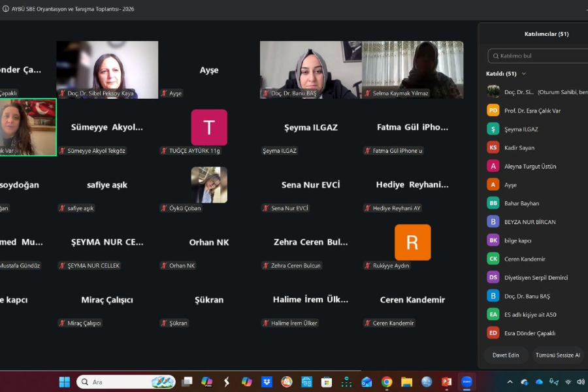Image resolution: width=588 pixels, height=392 pixels.
Task: Open Task View on the taskbar
Action: tap(187, 382)
